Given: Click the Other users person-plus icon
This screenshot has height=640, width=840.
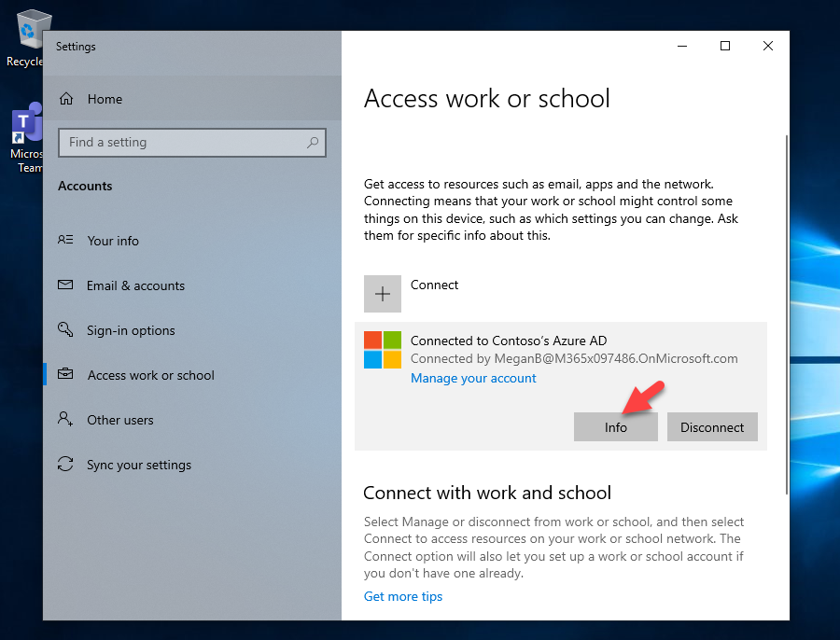Looking at the screenshot, I should coord(65,418).
